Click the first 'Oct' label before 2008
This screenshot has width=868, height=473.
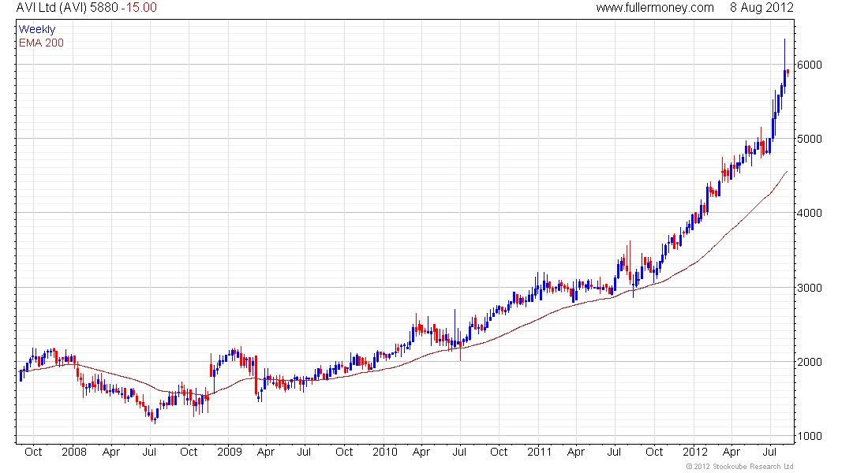[x=33, y=452]
